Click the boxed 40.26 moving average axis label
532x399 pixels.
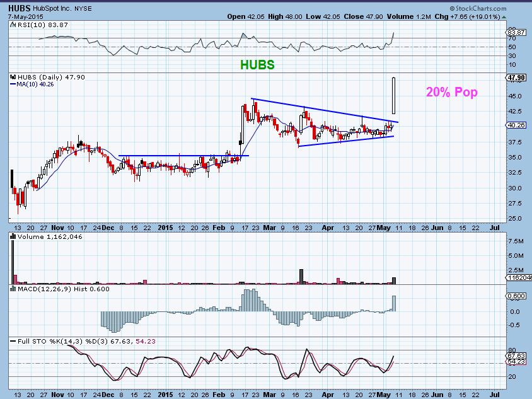[x=516, y=125]
